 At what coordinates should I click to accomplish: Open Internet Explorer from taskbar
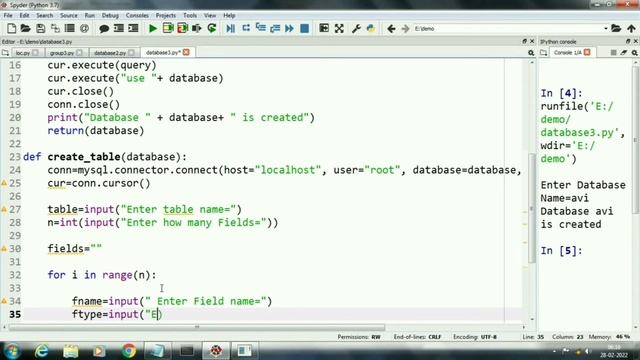coord(42,351)
